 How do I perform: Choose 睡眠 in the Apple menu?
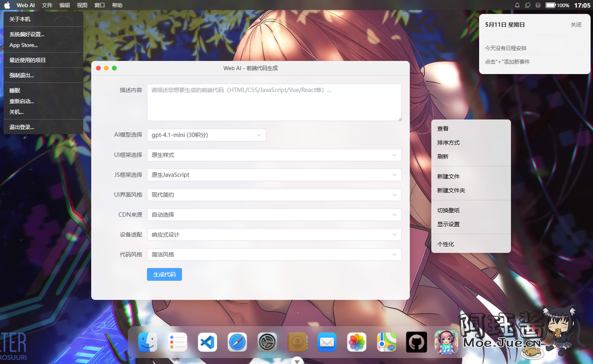(x=43, y=90)
